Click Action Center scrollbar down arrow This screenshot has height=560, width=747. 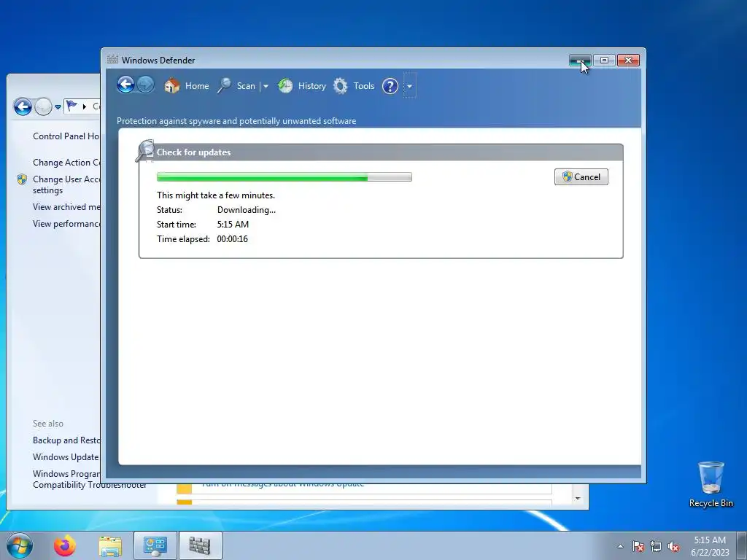(x=578, y=499)
